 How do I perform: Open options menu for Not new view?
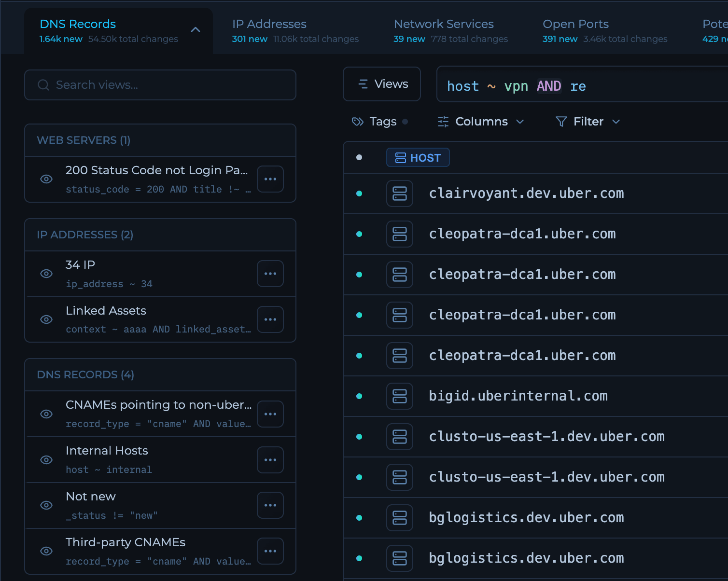[x=270, y=505]
